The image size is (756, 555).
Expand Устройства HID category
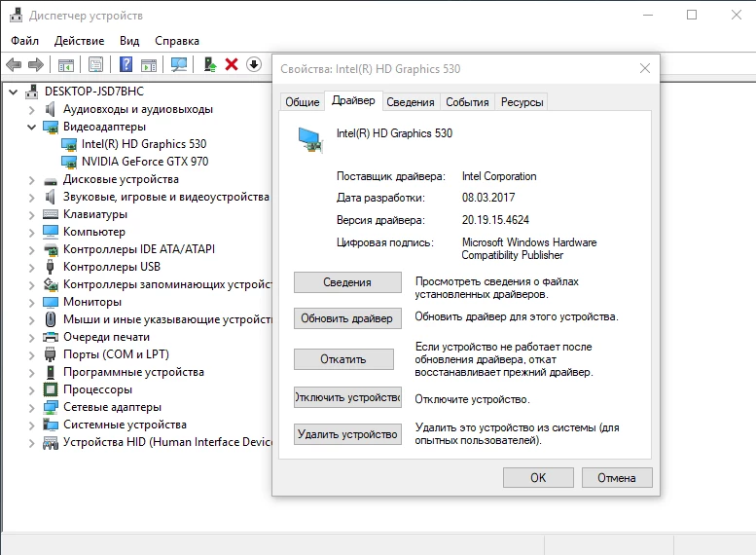click(x=32, y=443)
